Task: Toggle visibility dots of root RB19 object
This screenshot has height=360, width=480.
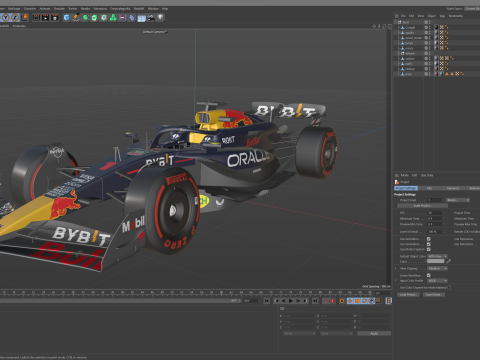Action: coord(429,22)
